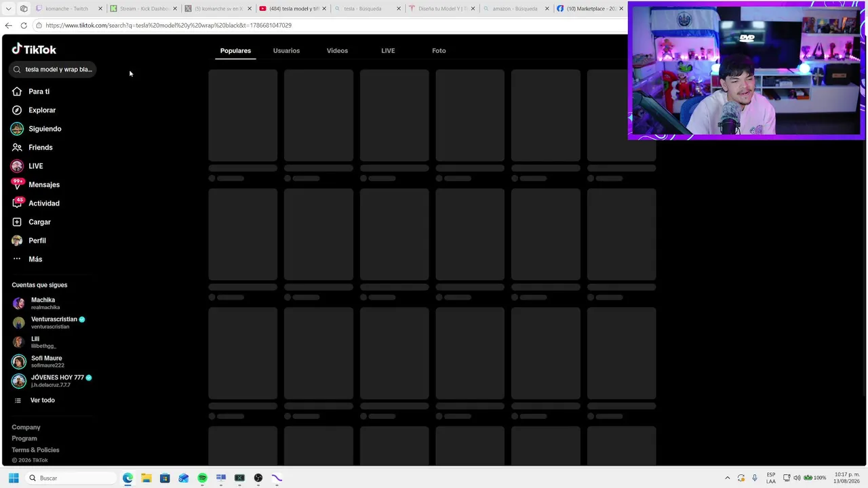
Task: Click the Cargar upload plus icon
Action: point(17,222)
